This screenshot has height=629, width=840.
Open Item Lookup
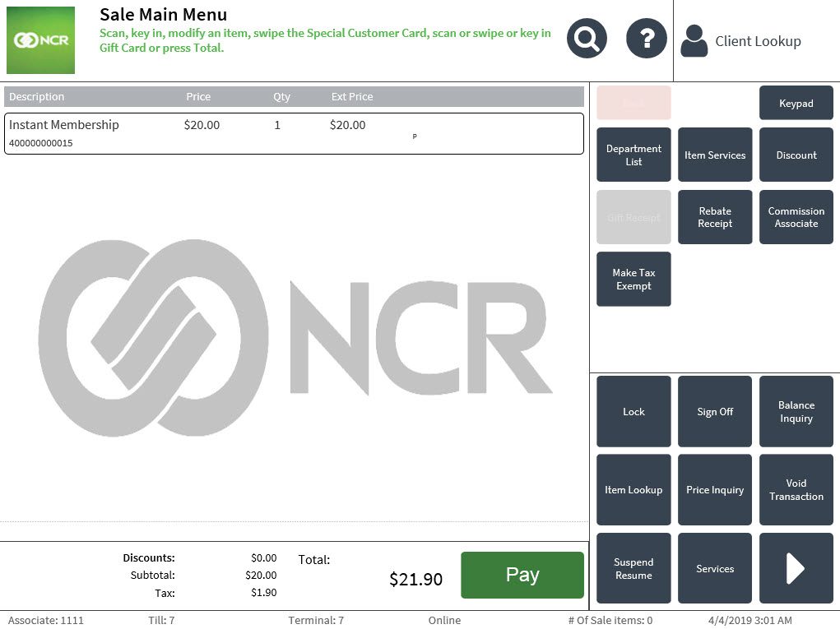(633, 490)
